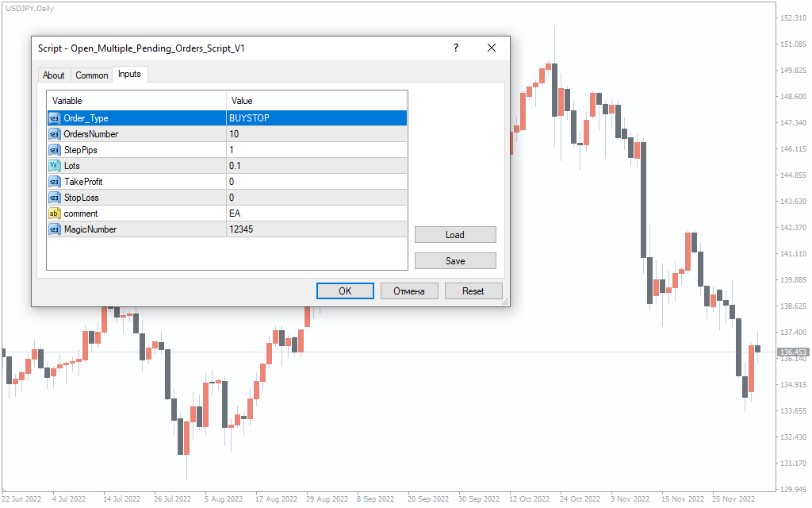Switch to the Common tab
Screen dimensions: 812x508
tap(92, 75)
